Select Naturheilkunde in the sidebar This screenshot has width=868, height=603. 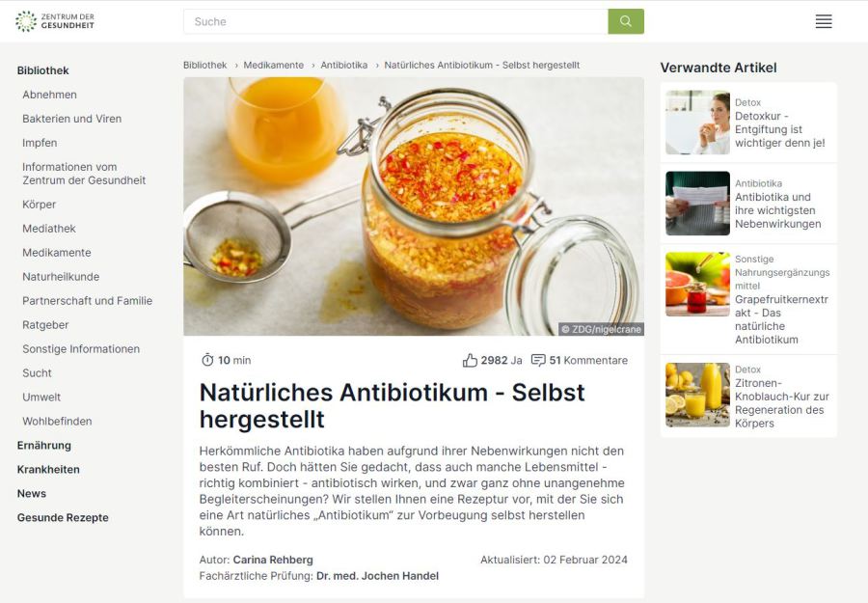click(61, 277)
